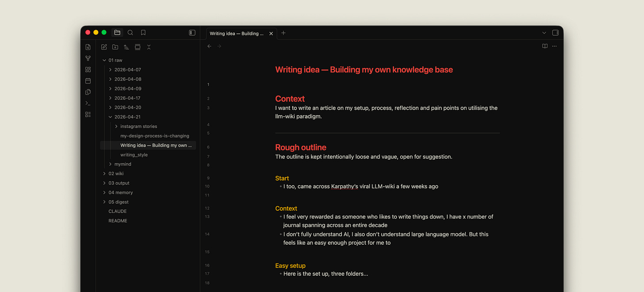Image resolution: width=644 pixels, height=292 pixels.
Task: Navigate back arrow
Action: (x=209, y=46)
